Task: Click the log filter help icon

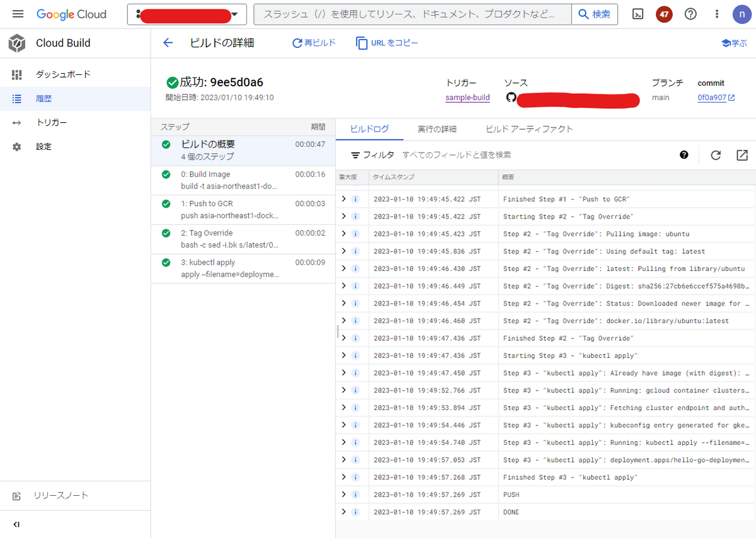Action: click(684, 155)
